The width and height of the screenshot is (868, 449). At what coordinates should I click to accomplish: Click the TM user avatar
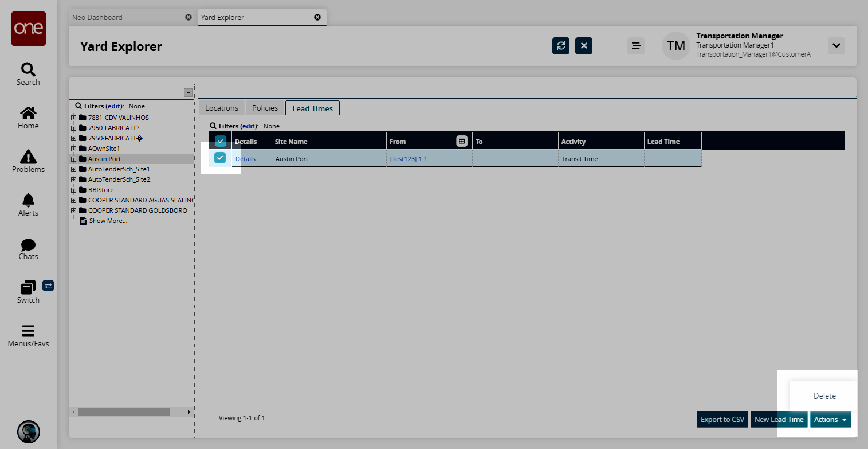(x=676, y=46)
